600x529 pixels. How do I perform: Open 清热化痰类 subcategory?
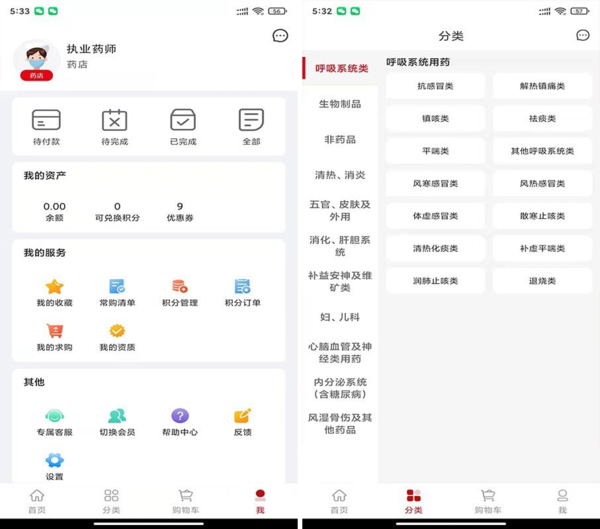point(435,249)
